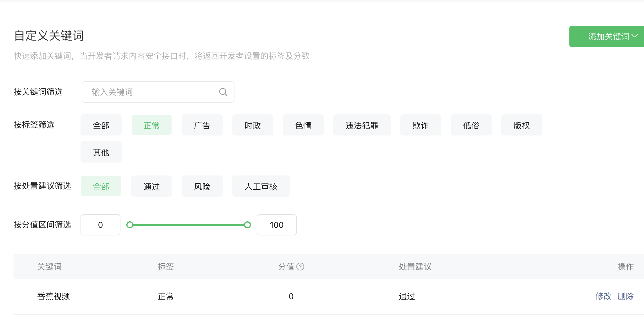Screen dimensions: 644x328
Task: Pick the 其他 tag filter
Action: pyautogui.click(x=101, y=153)
